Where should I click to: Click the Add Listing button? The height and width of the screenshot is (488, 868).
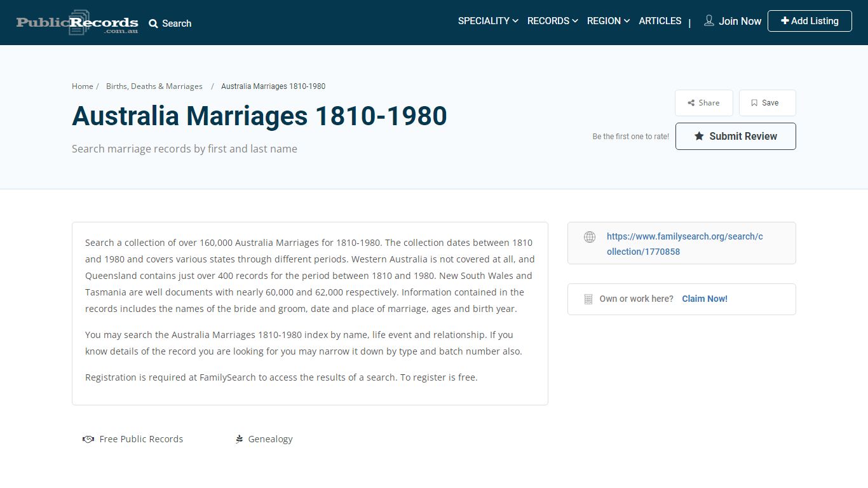tap(810, 21)
